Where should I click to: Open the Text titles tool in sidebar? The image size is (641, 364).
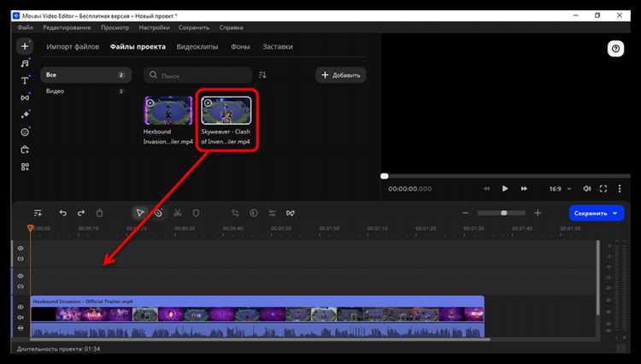click(25, 79)
